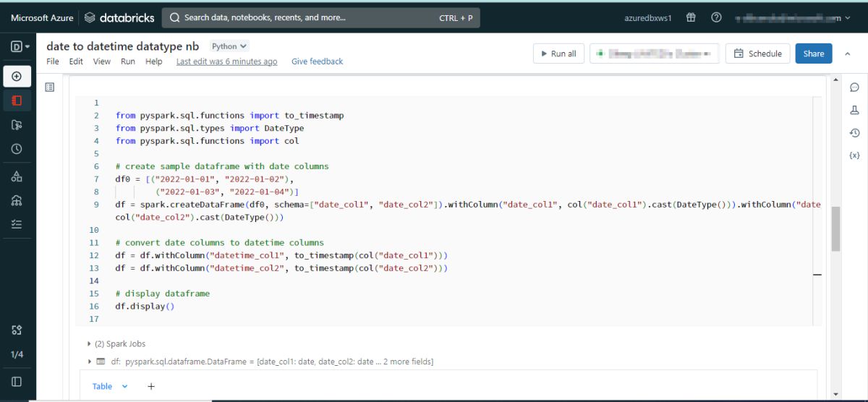
Task: Open the Comments speech bubble icon
Action: coord(854,87)
